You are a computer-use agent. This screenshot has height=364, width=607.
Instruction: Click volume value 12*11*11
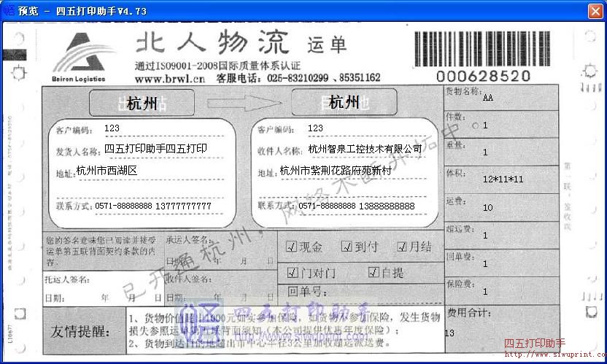click(x=503, y=179)
